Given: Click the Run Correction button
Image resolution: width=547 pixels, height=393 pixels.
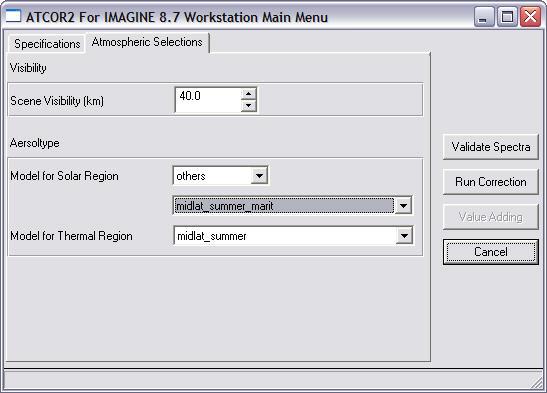Looking at the screenshot, I should 491,182.
